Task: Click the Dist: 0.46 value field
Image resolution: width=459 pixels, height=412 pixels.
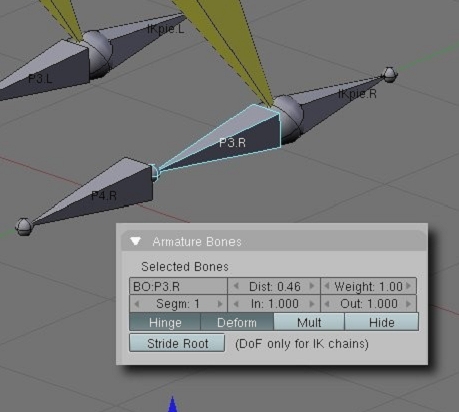Action: 274,286
